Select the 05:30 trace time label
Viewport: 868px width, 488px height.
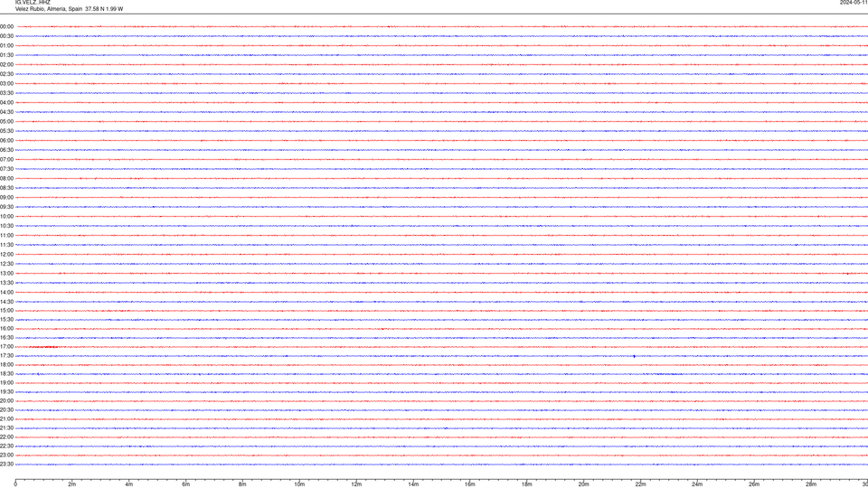pos(6,131)
